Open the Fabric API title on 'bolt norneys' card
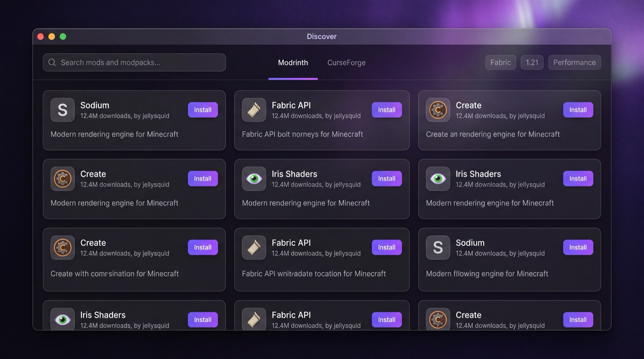 coord(291,105)
